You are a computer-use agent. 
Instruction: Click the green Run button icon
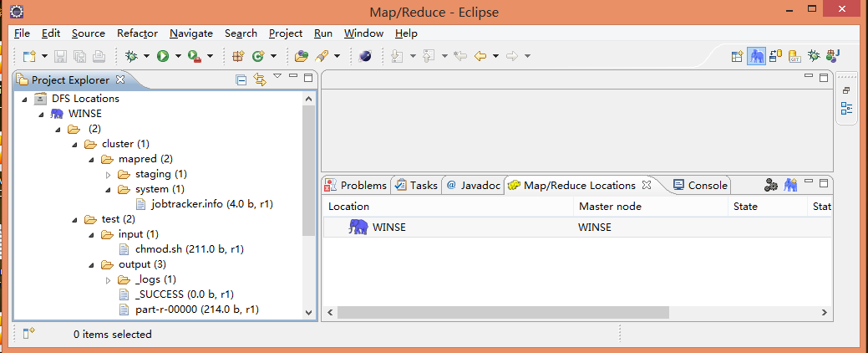click(x=163, y=56)
